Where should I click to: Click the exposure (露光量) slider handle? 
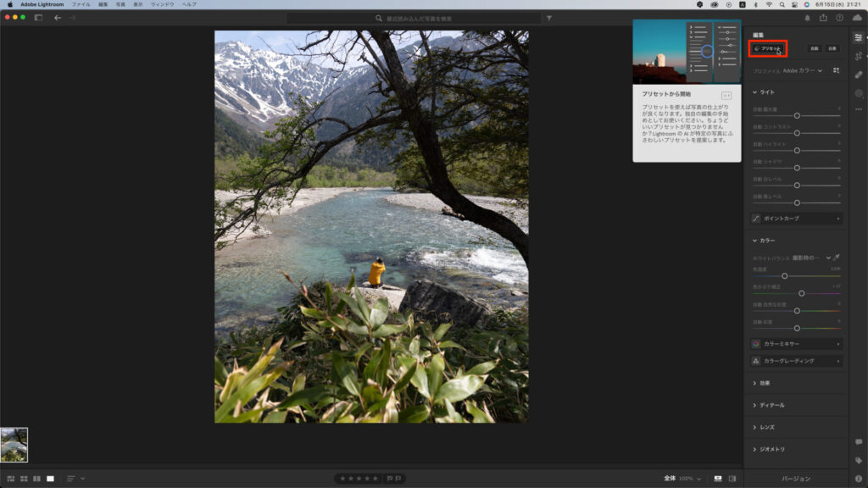pyautogui.click(x=797, y=115)
